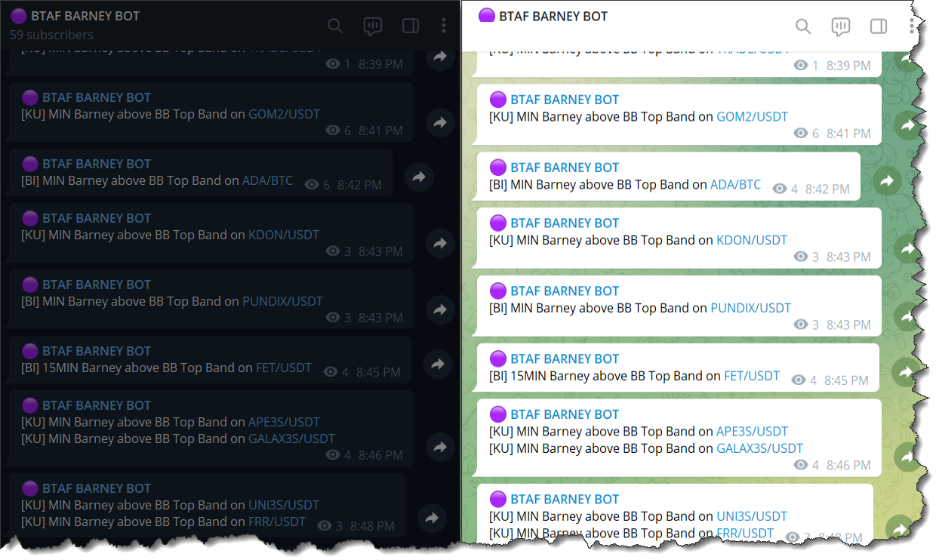
Task: Forward the ADA/BTC message in light window
Action: tap(887, 181)
